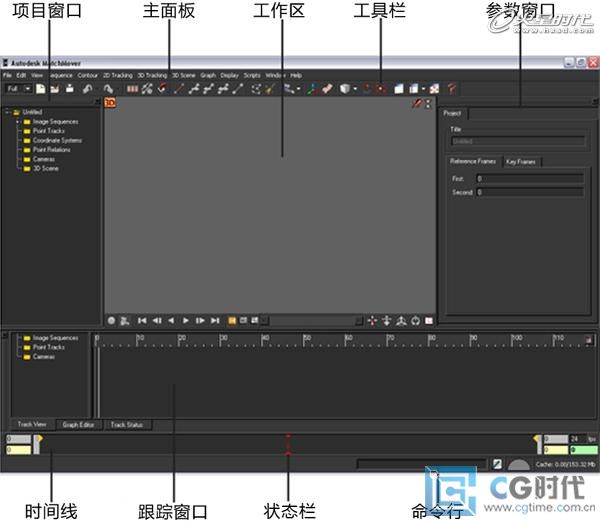Click the round record button below viewport
The height and width of the screenshot is (521, 600).
pyautogui.click(x=111, y=321)
